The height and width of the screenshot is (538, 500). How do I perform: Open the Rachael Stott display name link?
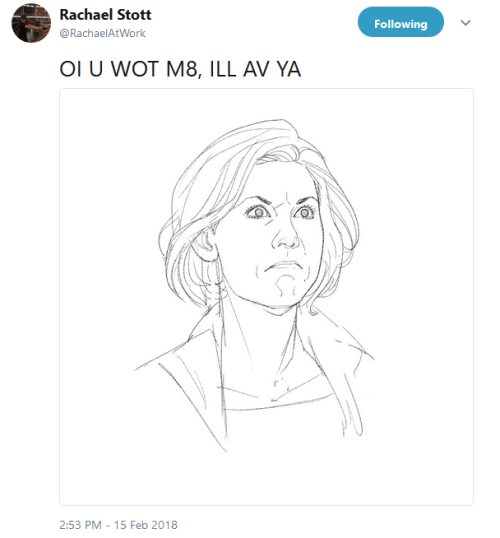pyautogui.click(x=105, y=14)
